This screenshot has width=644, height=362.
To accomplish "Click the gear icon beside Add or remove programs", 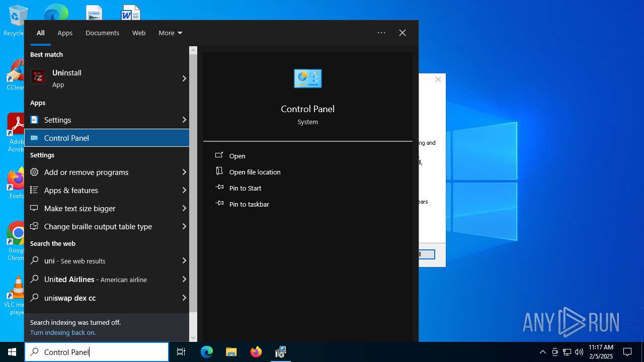I will coord(34,172).
